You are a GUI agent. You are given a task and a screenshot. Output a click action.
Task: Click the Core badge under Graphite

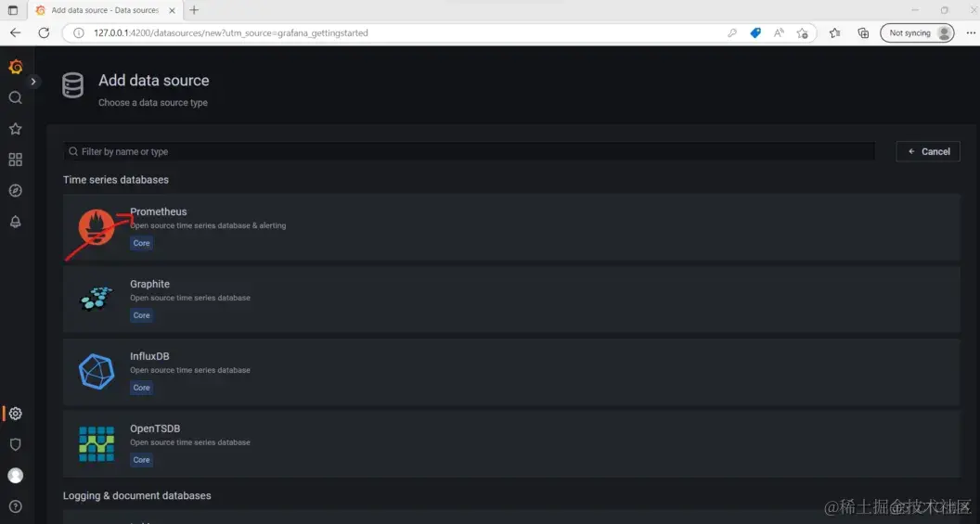141,315
